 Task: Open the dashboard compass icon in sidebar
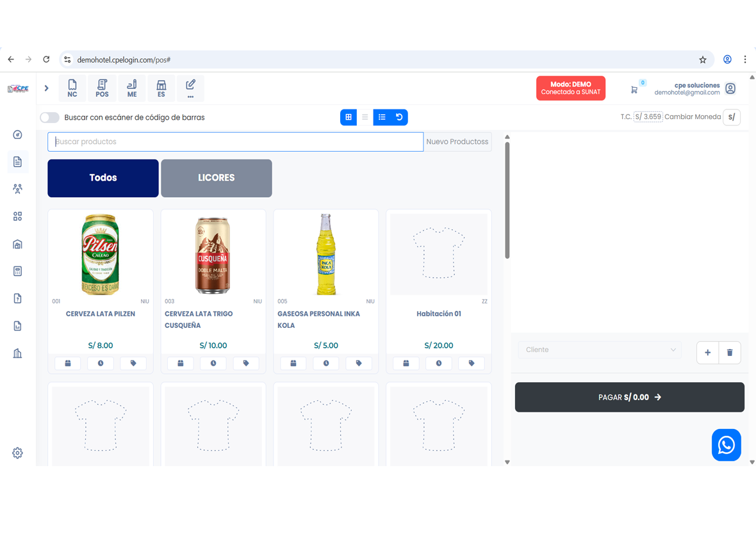coord(17,134)
